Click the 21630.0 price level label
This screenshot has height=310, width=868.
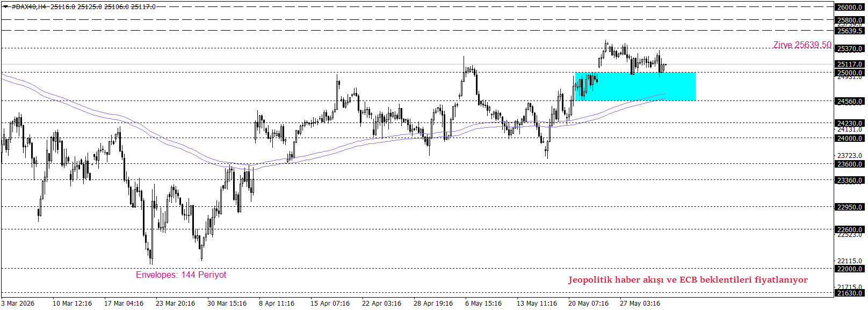tap(850, 293)
